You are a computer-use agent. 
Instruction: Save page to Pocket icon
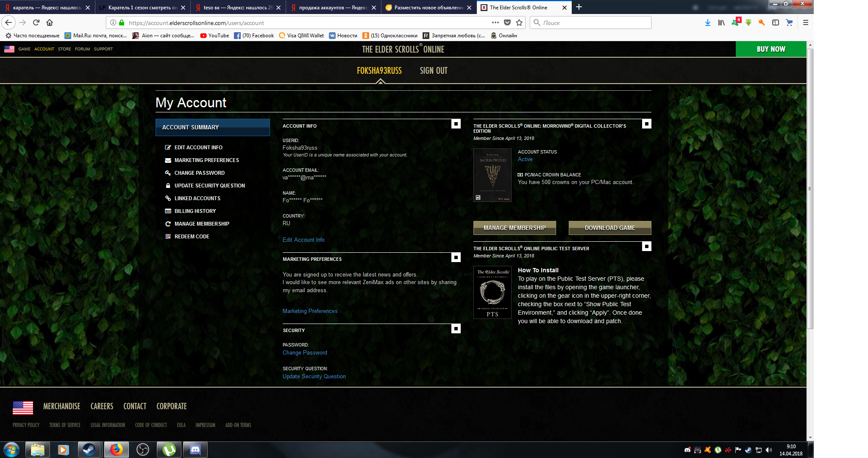tap(507, 22)
